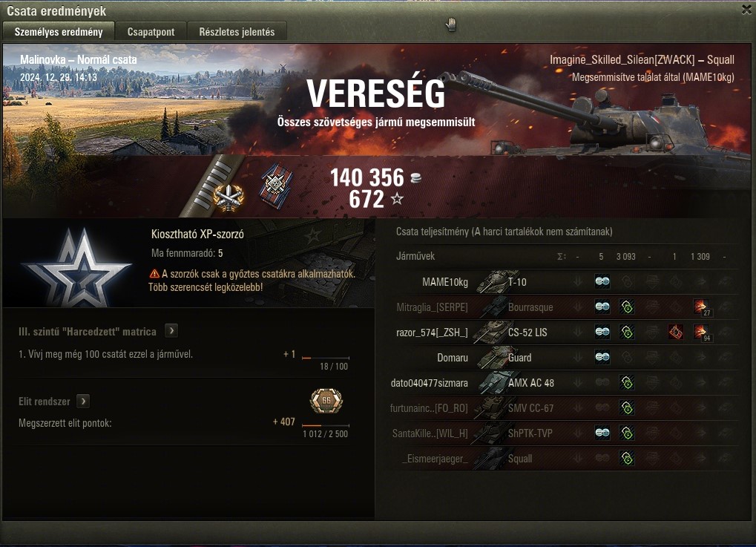This screenshot has width=756, height=547.
Task: Expand the Elit rendszer chevron
Action: point(83,402)
